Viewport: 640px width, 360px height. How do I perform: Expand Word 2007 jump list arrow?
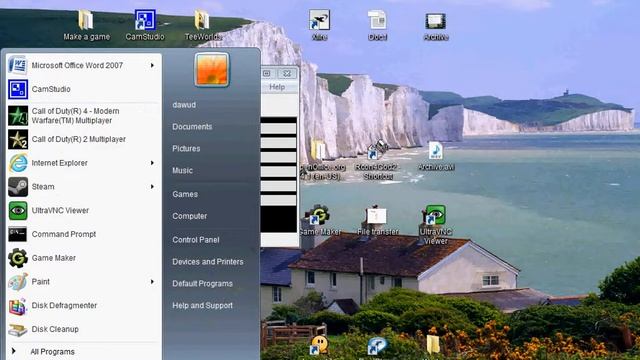pos(152,65)
